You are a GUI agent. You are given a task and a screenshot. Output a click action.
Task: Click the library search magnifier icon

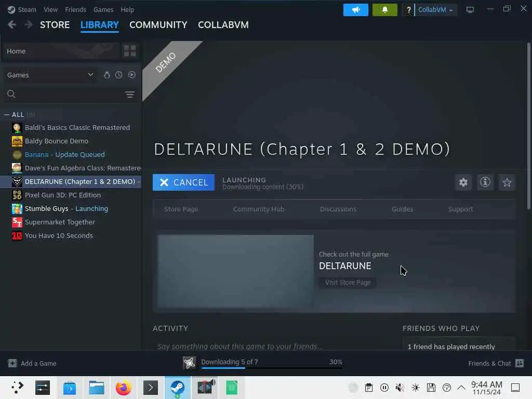click(11, 94)
